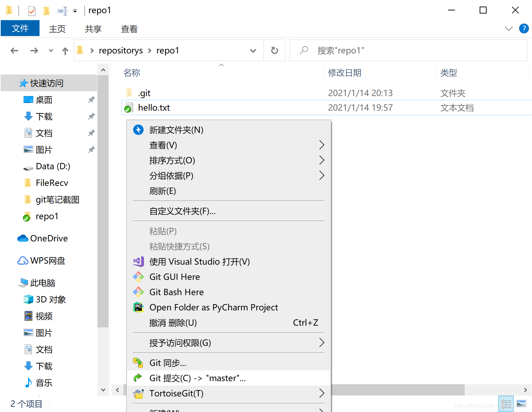Click the repo1 sidebar folder icon
Image resolution: width=532 pixels, height=412 pixels.
[x=27, y=216]
